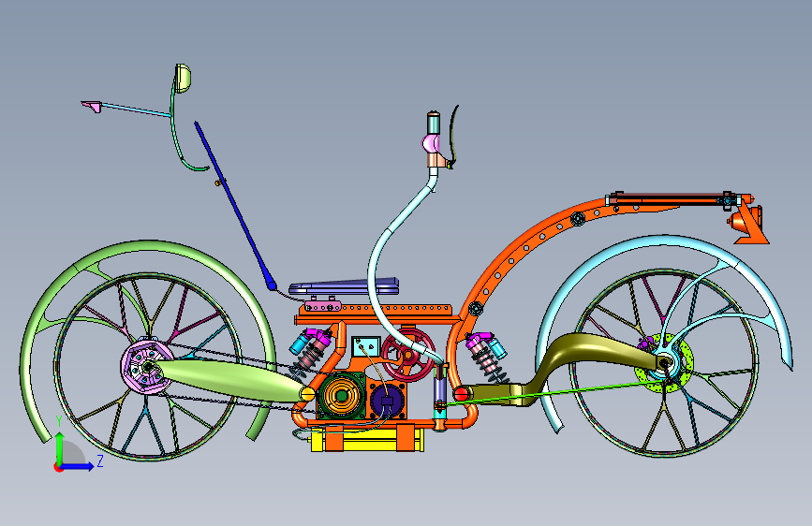Click the gray plane quadrant of the triad
The image size is (812, 526).
point(74,453)
